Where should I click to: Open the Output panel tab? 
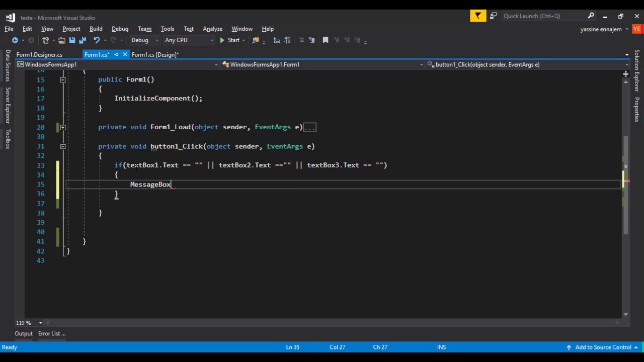pyautogui.click(x=24, y=333)
